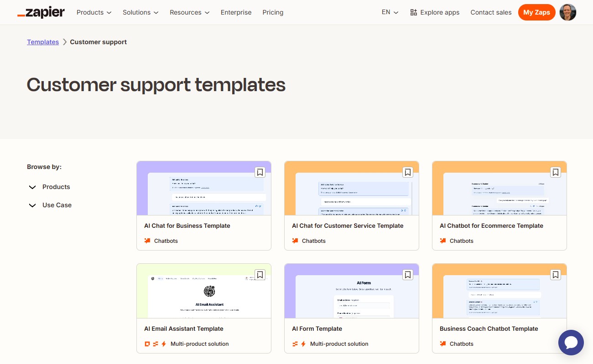Open the EN language dropdown
The width and height of the screenshot is (593, 364).
click(x=389, y=12)
